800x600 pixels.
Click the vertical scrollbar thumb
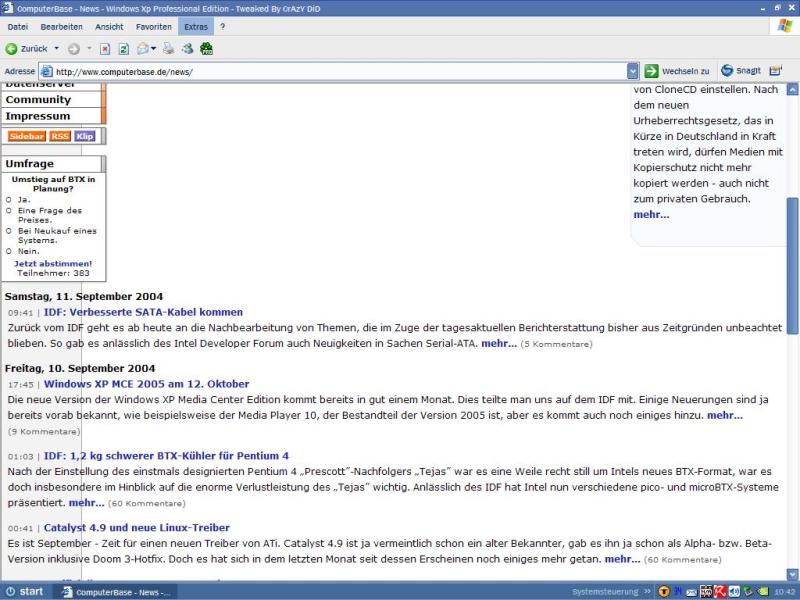coord(792,266)
